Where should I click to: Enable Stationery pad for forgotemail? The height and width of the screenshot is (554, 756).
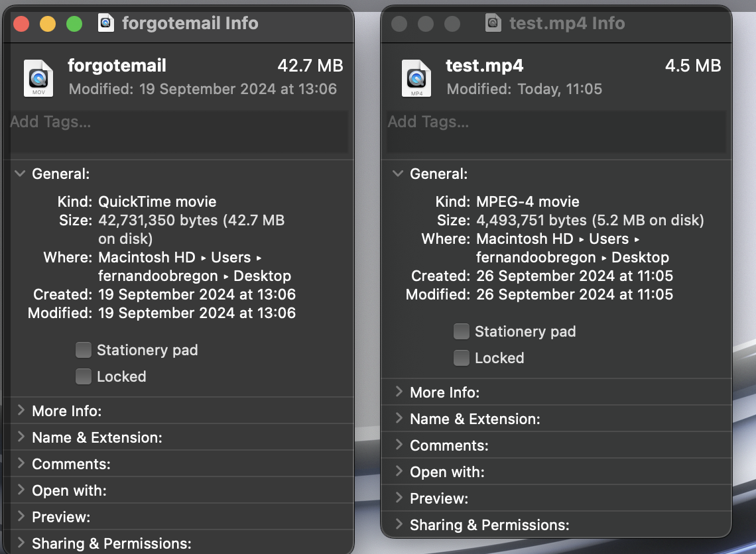(84, 350)
